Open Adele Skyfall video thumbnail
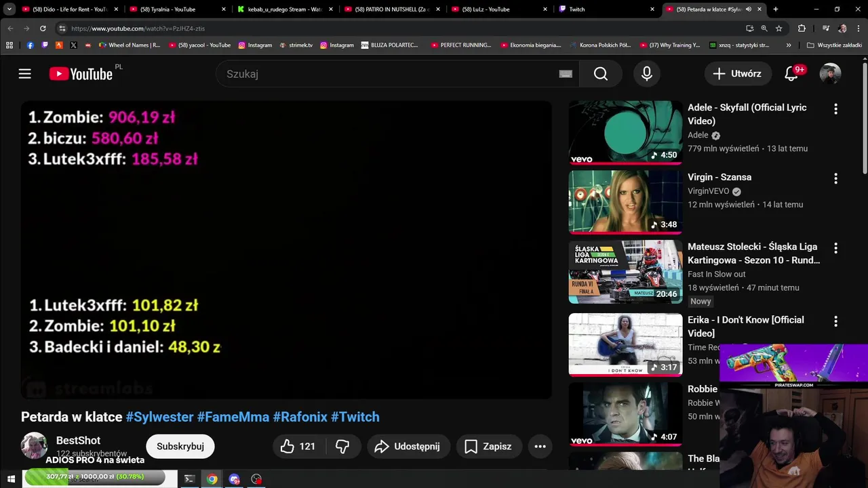 pyautogui.click(x=625, y=133)
